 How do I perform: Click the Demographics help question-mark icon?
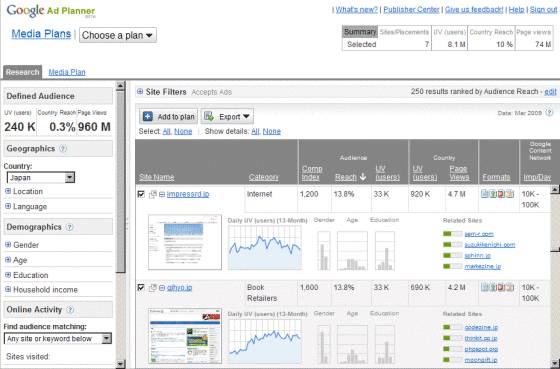[x=70, y=227]
